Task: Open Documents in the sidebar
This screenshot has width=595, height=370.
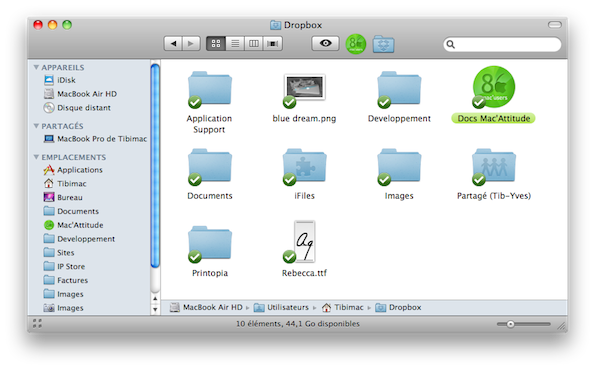Action: click(x=71, y=211)
